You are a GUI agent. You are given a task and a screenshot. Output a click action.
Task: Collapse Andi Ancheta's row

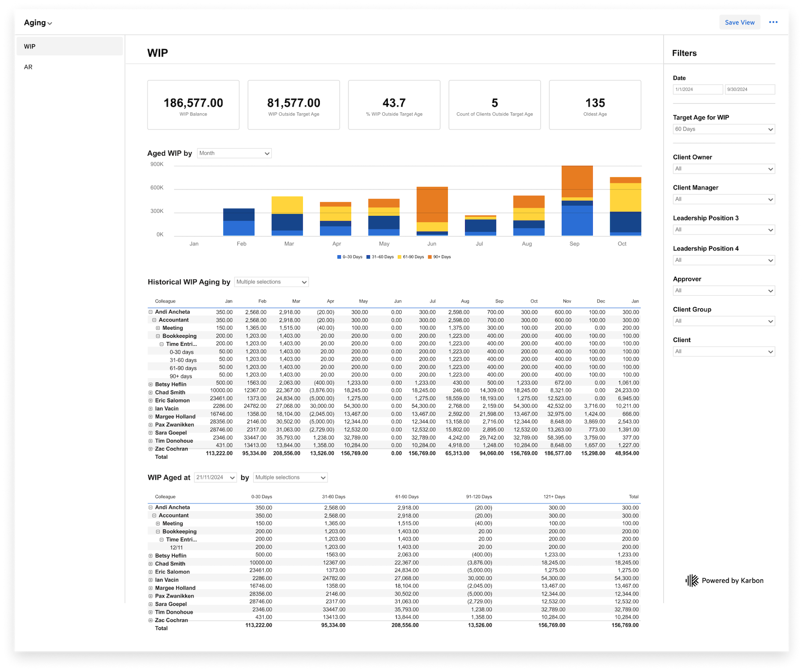pyautogui.click(x=150, y=312)
